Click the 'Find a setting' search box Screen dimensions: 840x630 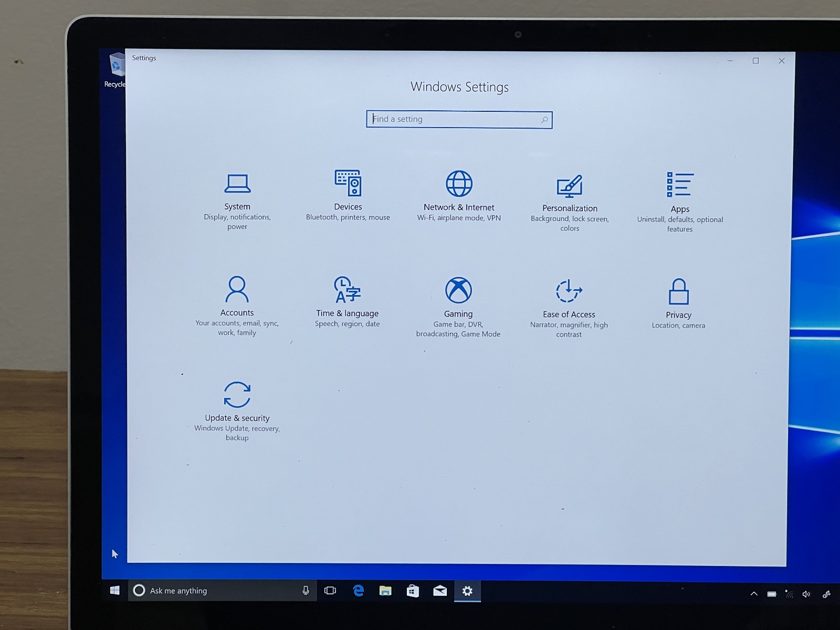point(459,120)
